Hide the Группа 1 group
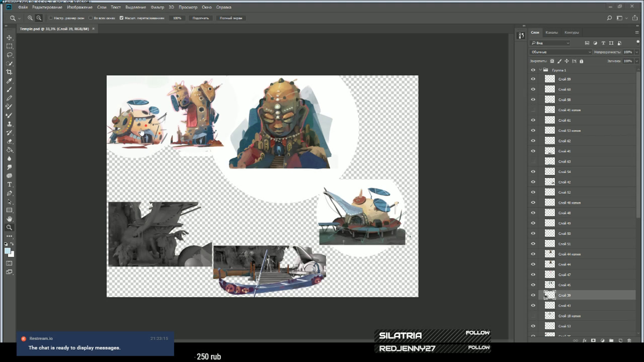Screen dimensions: 644x362 533,70
